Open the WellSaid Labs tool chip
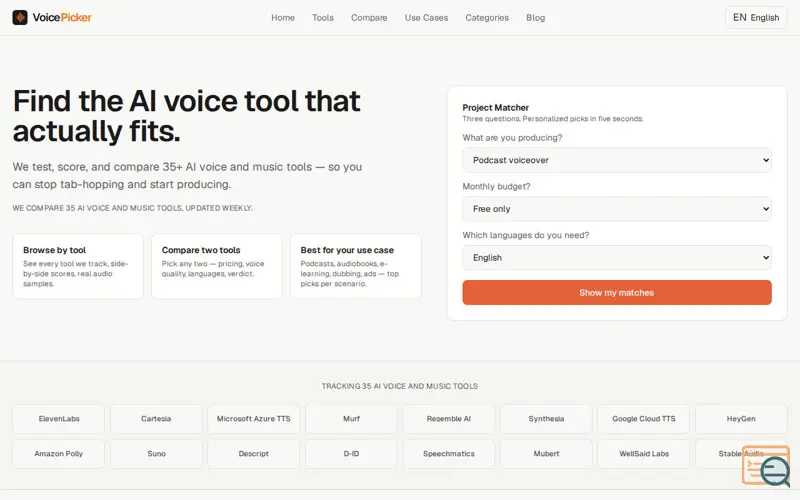 (644, 454)
